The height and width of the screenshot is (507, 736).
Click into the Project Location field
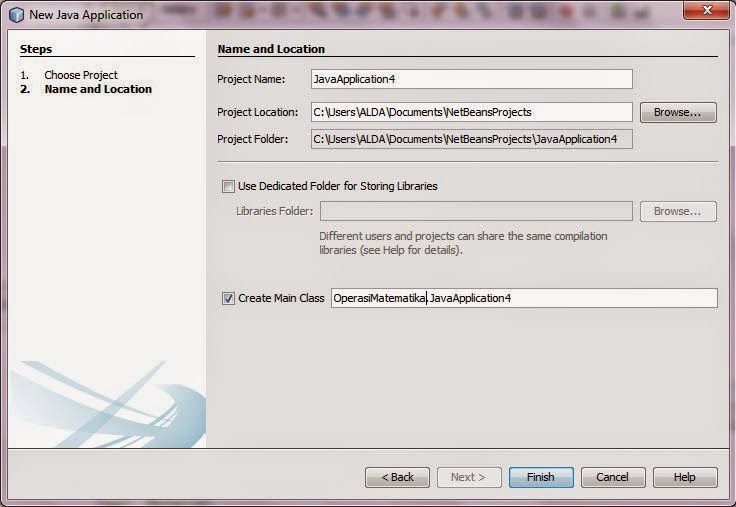[x=472, y=112]
